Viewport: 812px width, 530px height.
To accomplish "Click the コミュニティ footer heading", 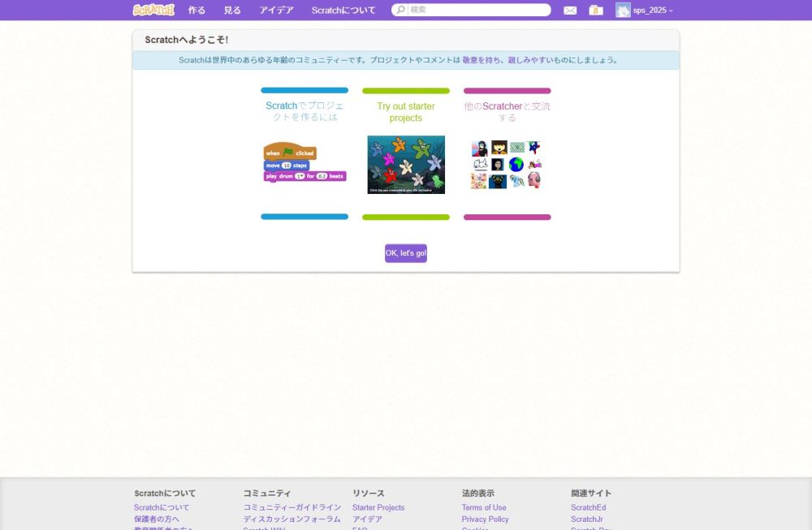I will [x=267, y=493].
